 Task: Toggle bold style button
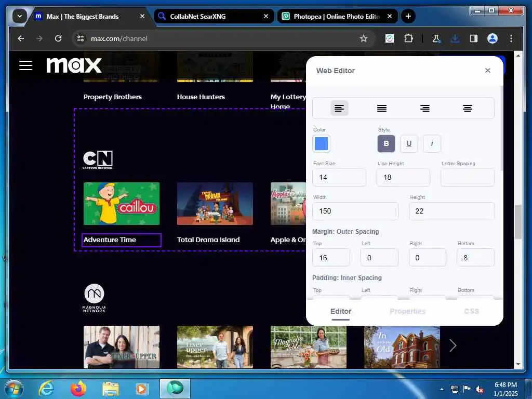[x=386, y=143]
